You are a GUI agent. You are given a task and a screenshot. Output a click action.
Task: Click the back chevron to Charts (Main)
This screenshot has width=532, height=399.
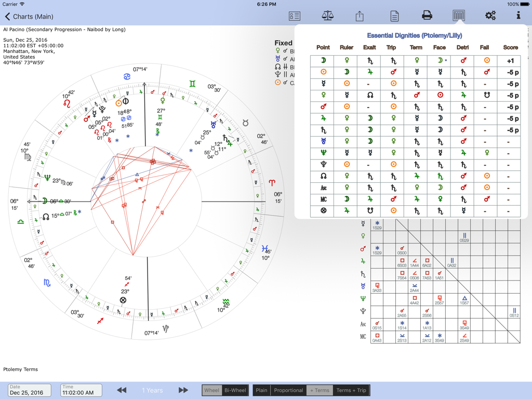(7, 16)
